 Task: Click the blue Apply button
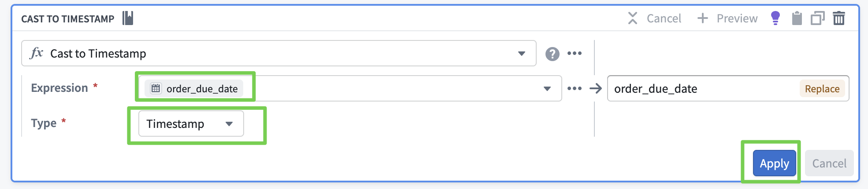pyautogui.click(x=774, y=163)
